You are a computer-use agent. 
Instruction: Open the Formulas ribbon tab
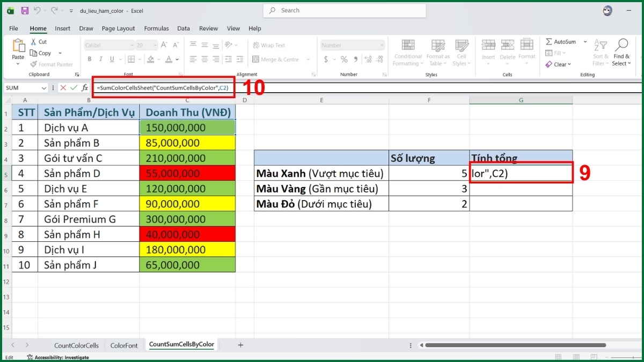point(156,28)
